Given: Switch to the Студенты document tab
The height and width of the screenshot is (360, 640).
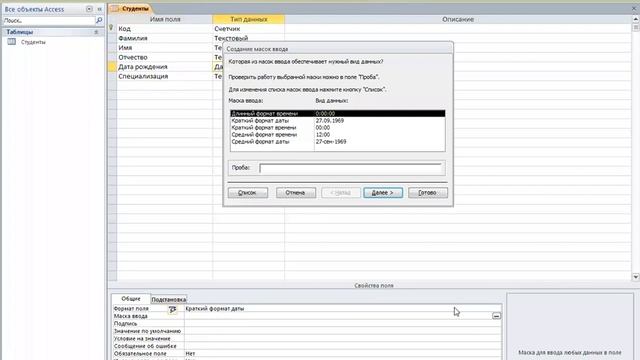Looking at the screenshot, I should click(131, 9).
